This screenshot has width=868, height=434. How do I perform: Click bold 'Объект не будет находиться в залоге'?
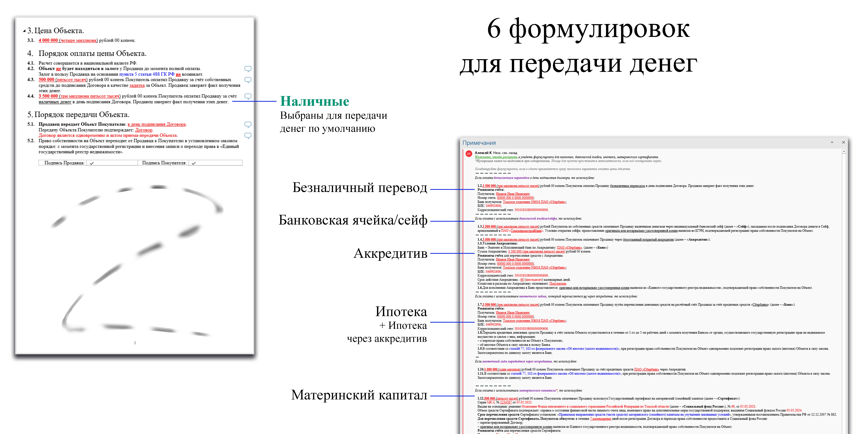tap(79, 68)
